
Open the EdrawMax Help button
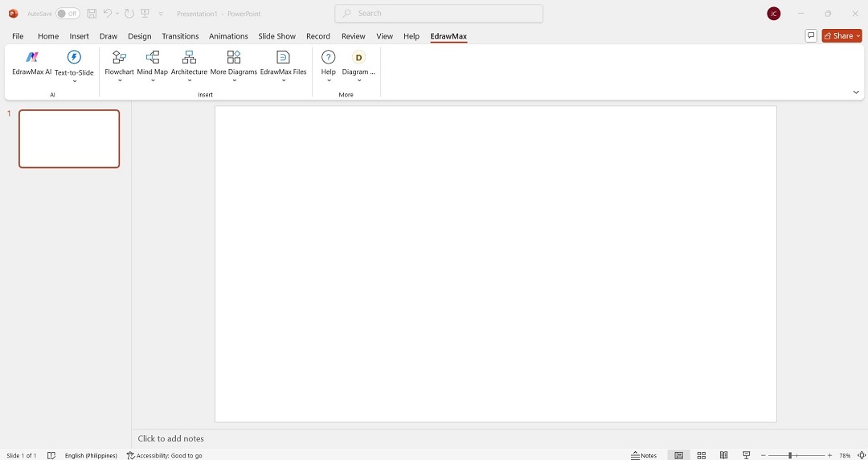(328, 63)
